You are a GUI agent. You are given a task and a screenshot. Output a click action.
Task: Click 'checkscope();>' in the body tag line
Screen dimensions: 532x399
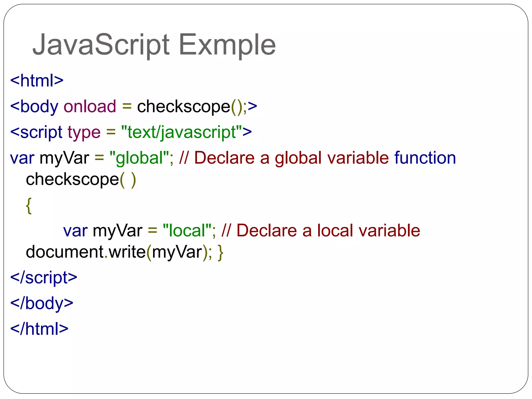point(197,107)
